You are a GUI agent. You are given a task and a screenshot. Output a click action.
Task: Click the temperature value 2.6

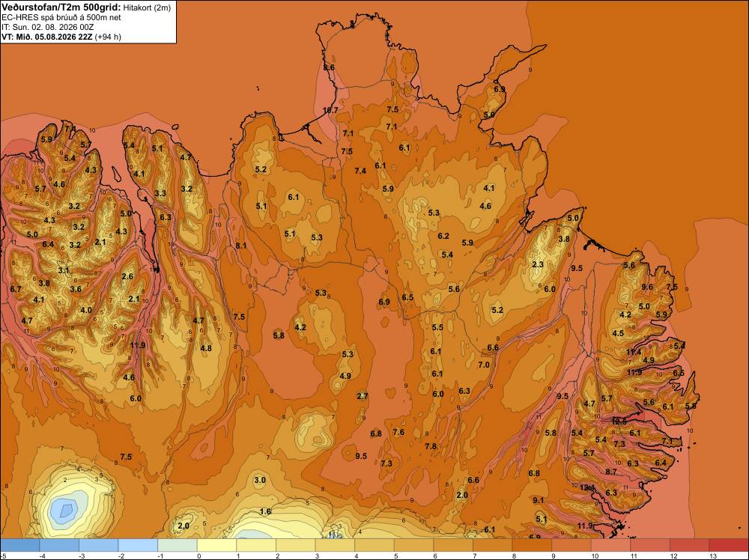tap(127, 276)
